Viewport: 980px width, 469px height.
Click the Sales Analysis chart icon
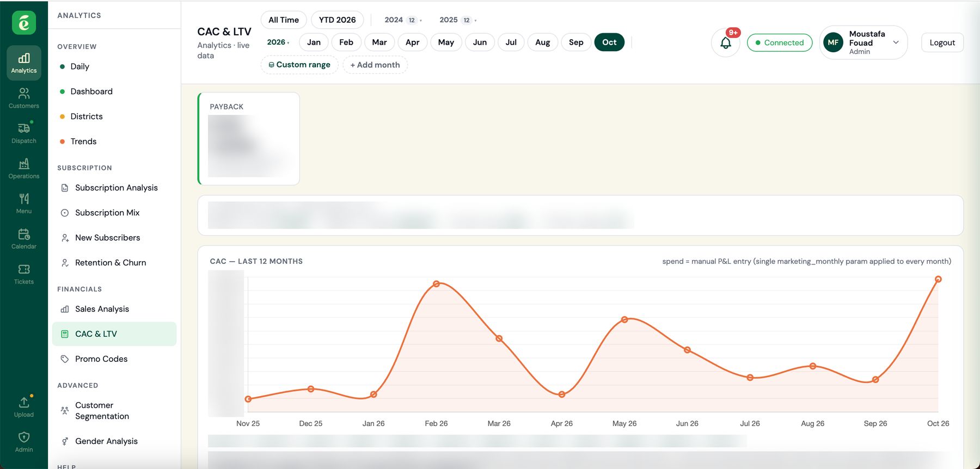click(65, 309)
